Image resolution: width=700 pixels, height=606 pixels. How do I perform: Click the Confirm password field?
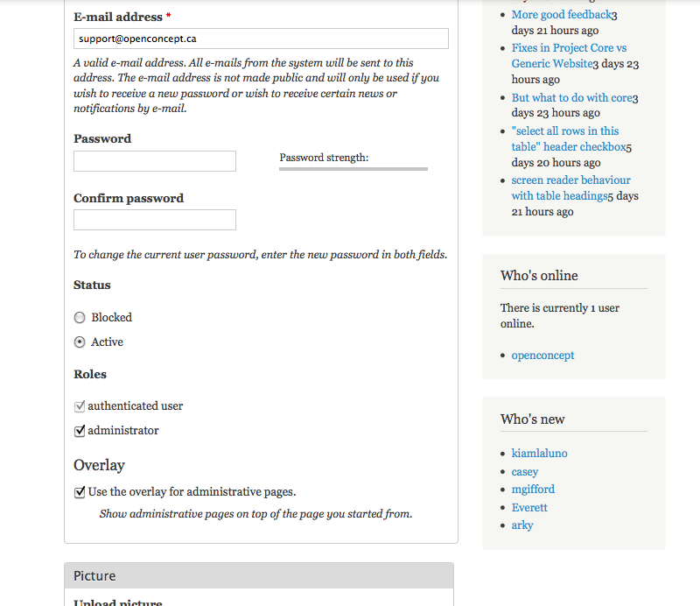[155, 220]
